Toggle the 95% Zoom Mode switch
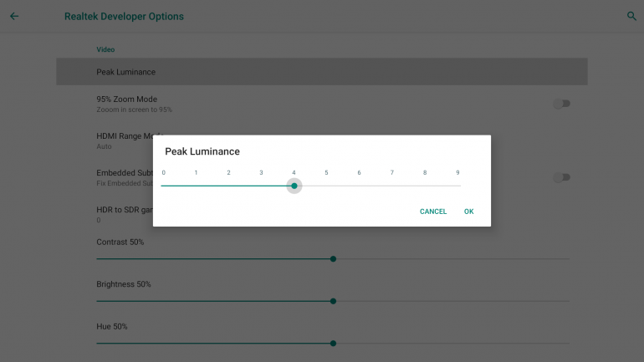This screenshot has height=362, width=644. tap(562, 104)
